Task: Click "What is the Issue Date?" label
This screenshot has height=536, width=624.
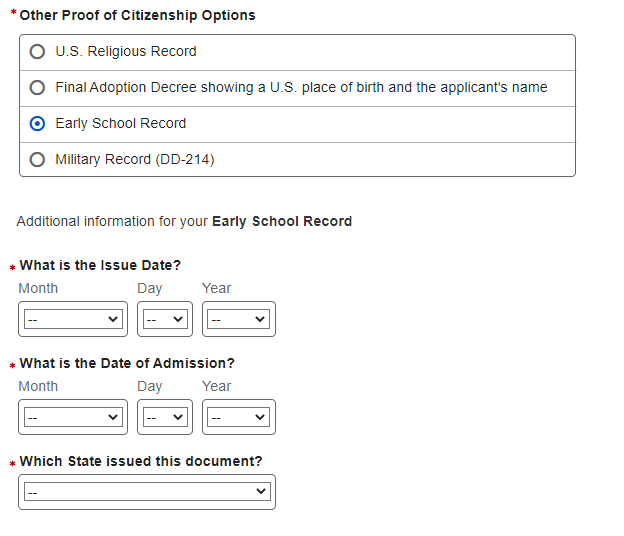Action: [100, 266]
